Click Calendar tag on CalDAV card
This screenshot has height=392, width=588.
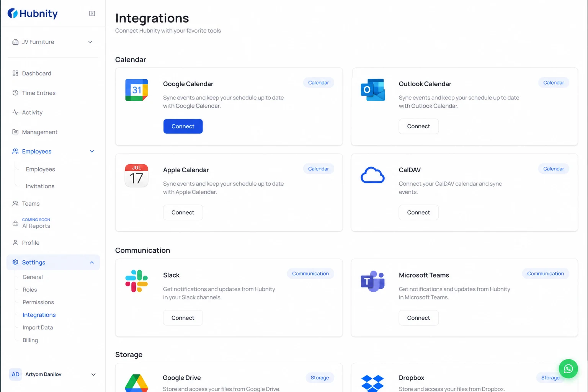point(554,169)
